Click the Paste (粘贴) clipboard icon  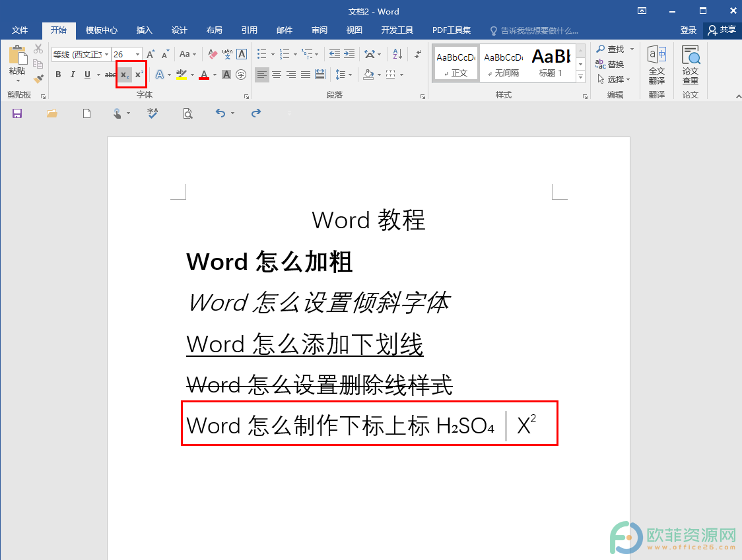coord(18,55)
